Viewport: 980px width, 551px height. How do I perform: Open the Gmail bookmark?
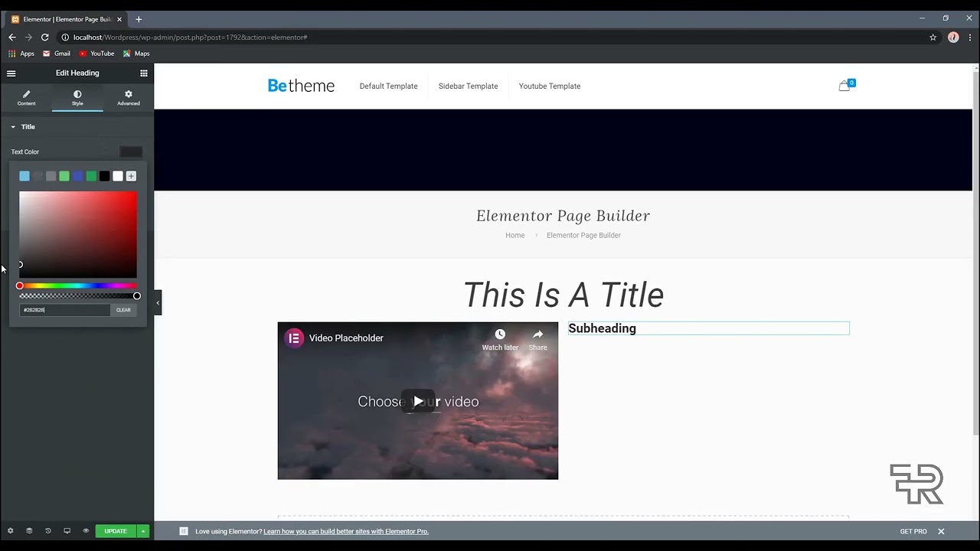click(57, 54)
